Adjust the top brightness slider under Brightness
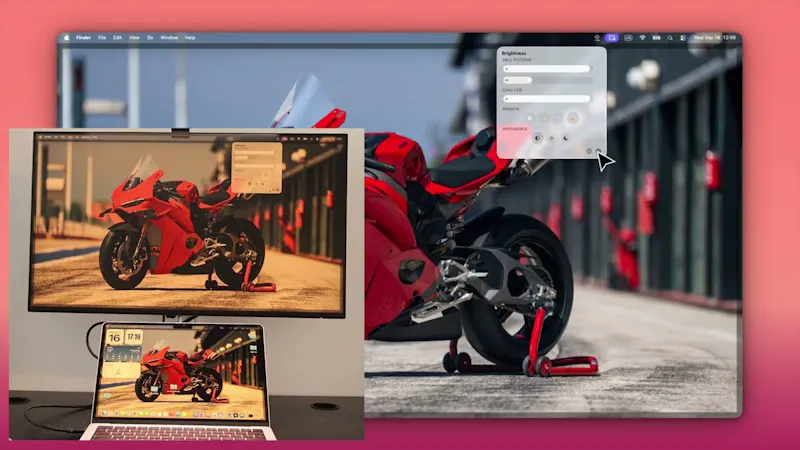 547,68
